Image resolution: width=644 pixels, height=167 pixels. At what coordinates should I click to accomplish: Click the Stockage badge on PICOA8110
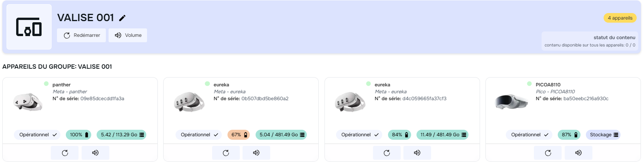tap(603, 135)
